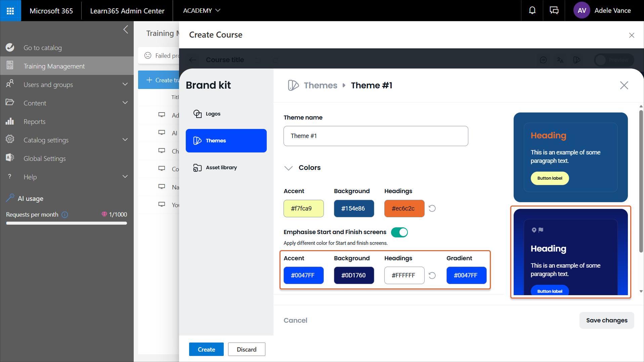
Task: Pick the #f7fca9 Accent color swatch
Action: [303, 209]
